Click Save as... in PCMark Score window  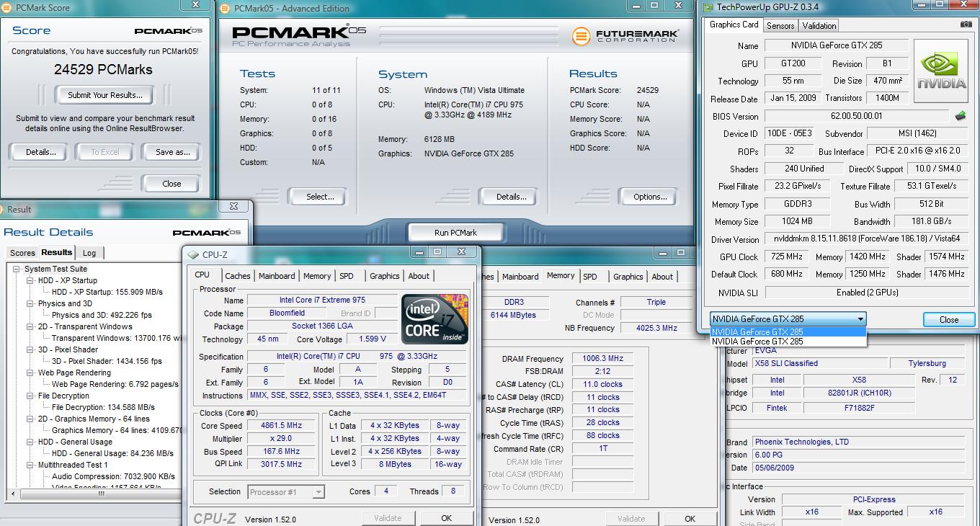173,152
